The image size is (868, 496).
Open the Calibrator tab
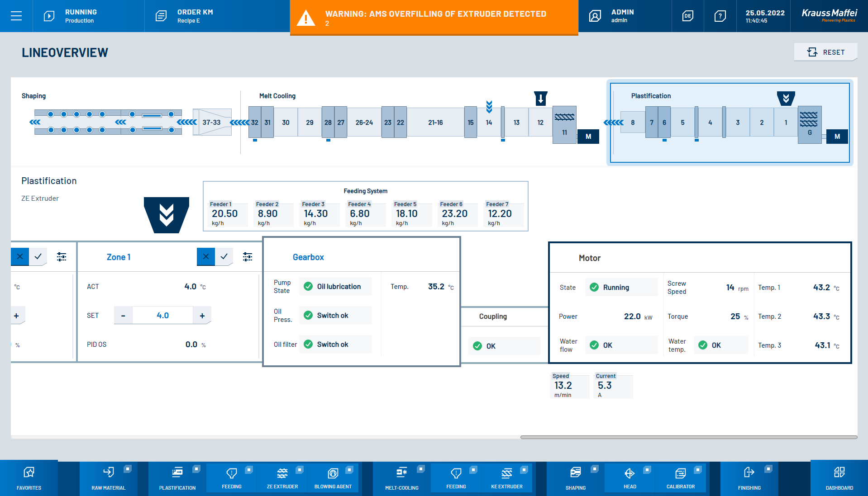pos(680,477)
